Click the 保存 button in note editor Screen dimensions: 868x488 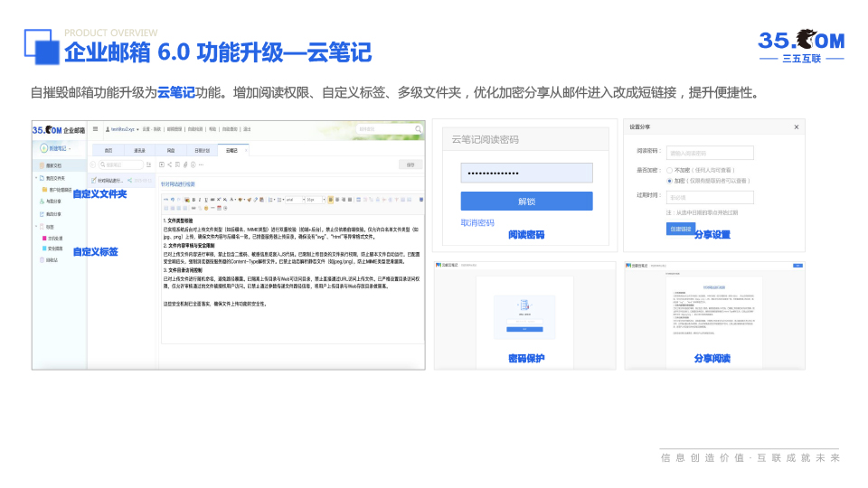[410, 164]
